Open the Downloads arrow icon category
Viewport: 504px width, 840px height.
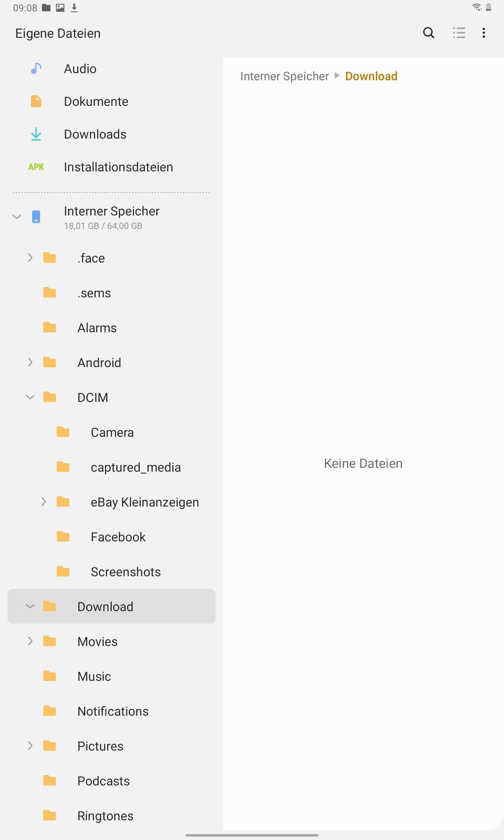click(36, 134)
